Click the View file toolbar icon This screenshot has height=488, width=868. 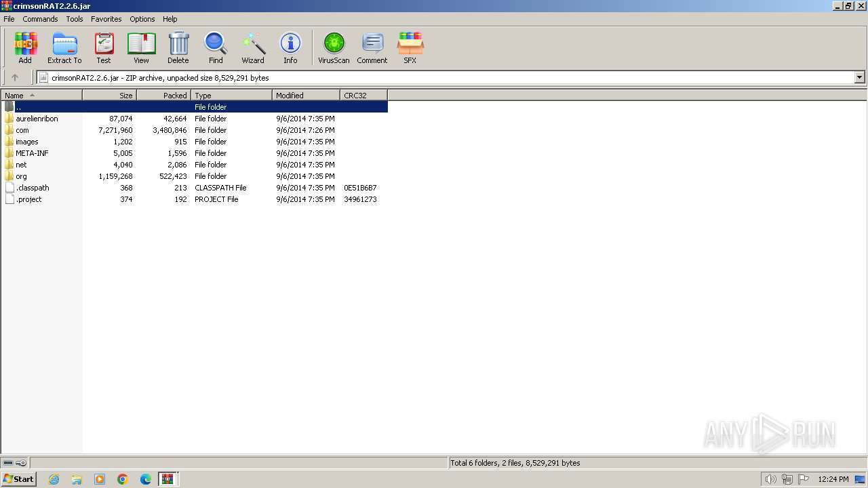pos(141,48)
